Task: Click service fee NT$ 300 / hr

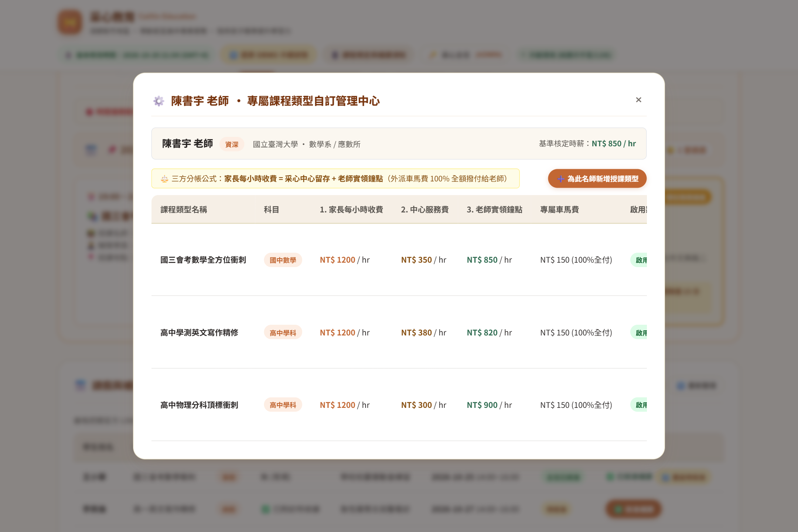Action: coord(424,405)
